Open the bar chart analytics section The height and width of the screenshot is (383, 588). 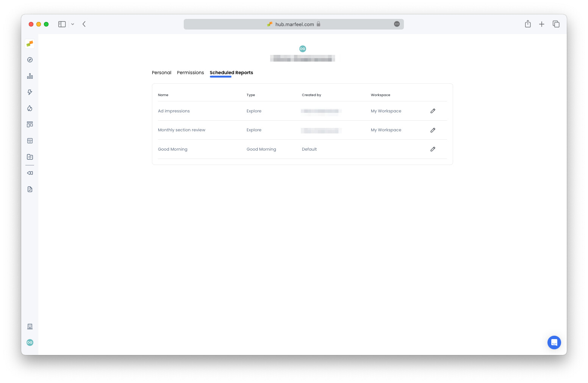pyautogui.click(x=30, y=76)
